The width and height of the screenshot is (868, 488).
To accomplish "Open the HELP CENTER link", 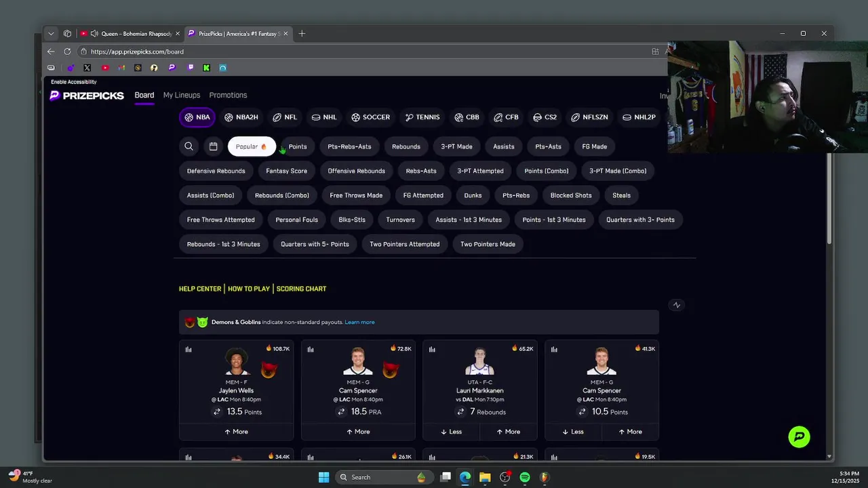I will tap(200, 289).
